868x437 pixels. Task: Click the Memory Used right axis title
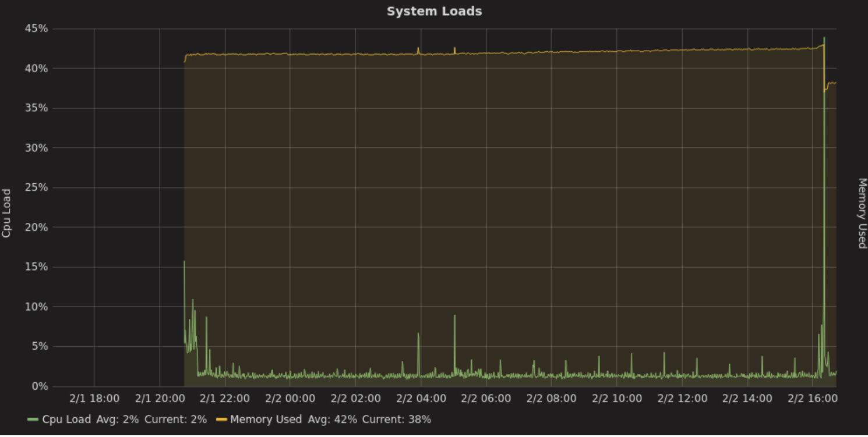862,213
